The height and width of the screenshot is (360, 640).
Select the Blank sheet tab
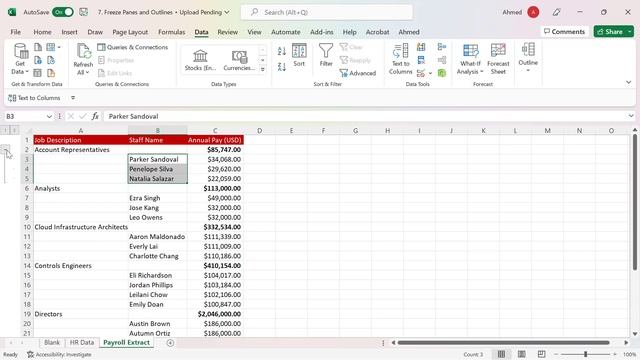pos(52,342)
